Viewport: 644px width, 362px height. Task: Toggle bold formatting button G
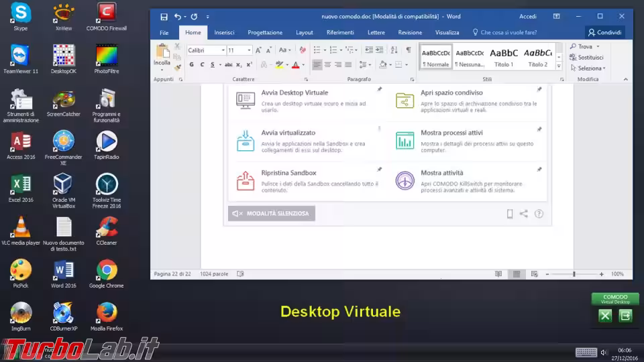click(191, 64)
